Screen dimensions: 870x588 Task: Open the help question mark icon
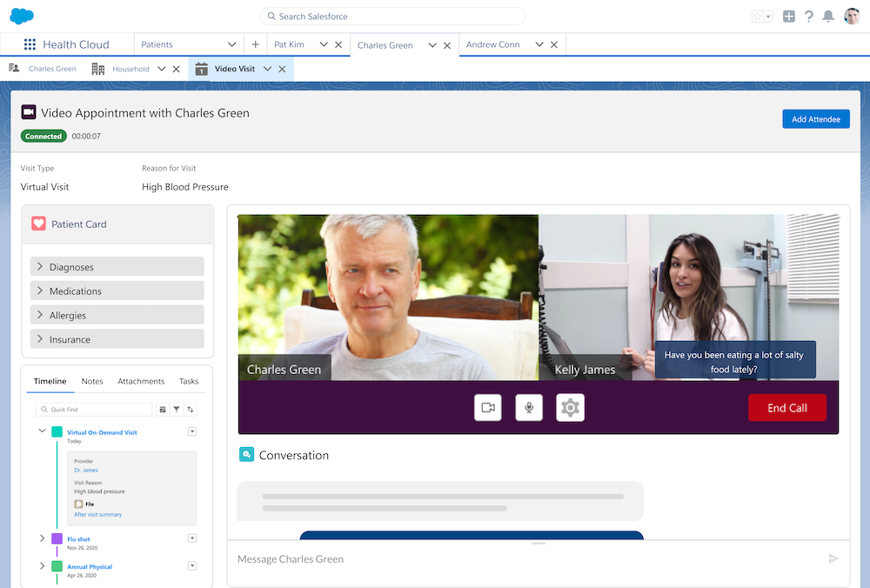click(x=809, y=17)
